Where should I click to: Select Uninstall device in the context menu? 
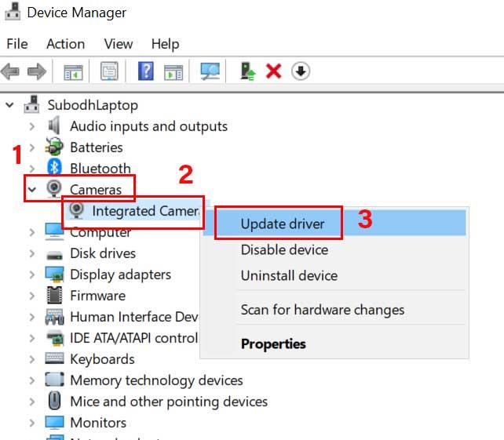click(x=288, y=275)
